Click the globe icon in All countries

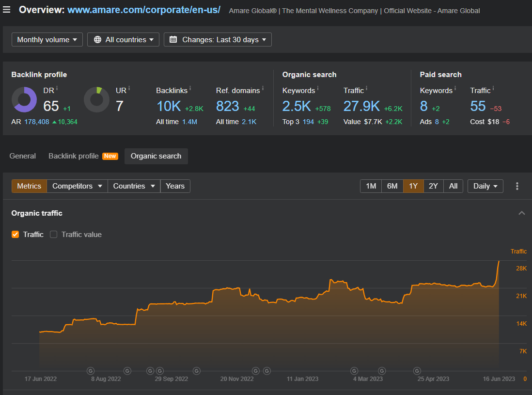[x=98, y=40]
